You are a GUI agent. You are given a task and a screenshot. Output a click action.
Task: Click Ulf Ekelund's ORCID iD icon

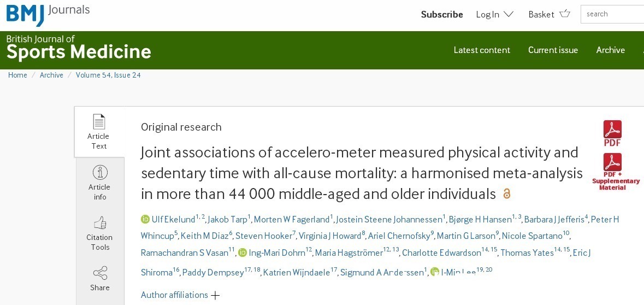145,219
